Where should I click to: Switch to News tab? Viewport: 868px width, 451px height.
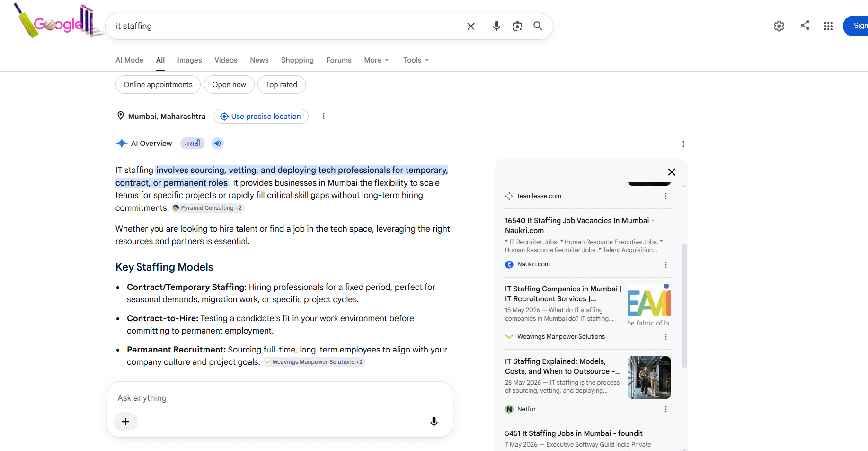click(x=259, y=60)
